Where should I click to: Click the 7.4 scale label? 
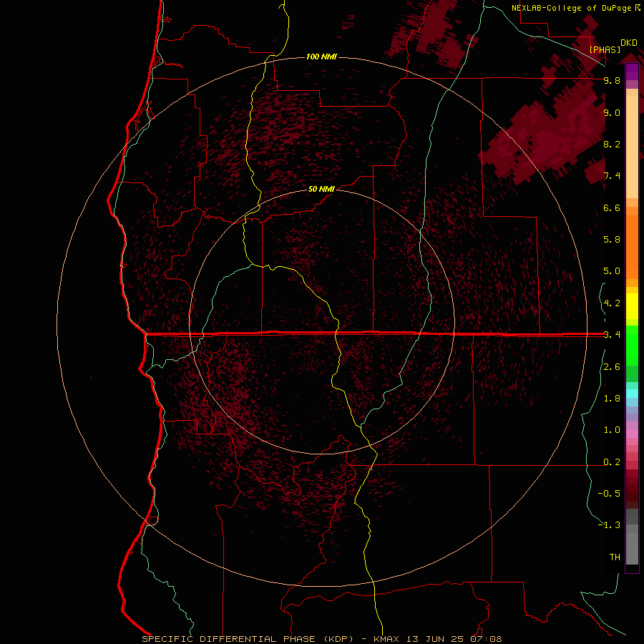click(x=612, y=176)
